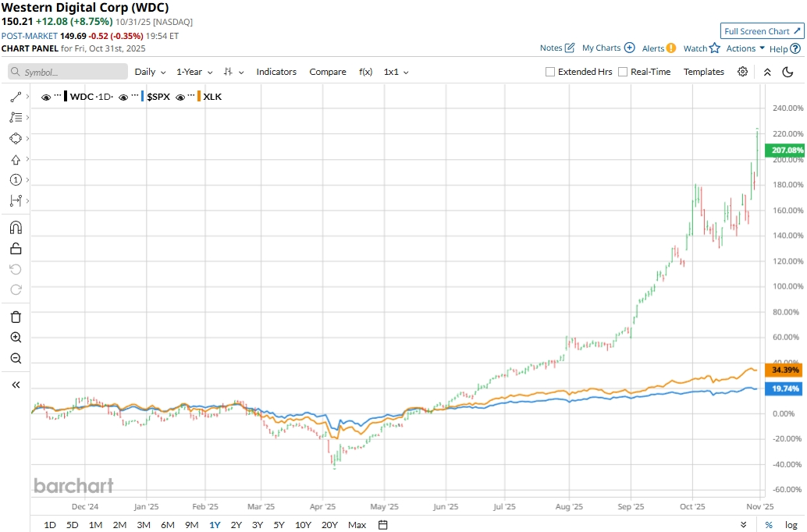The image size is (807, 532).
Task: Open the Compare menu
Action: [x=327, y=72]
